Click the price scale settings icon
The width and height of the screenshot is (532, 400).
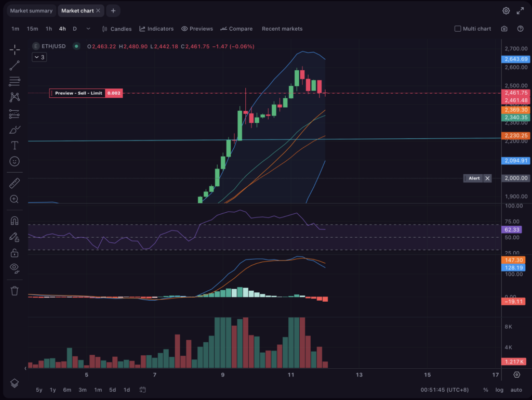pyautogui.click(x=517, y=375)
